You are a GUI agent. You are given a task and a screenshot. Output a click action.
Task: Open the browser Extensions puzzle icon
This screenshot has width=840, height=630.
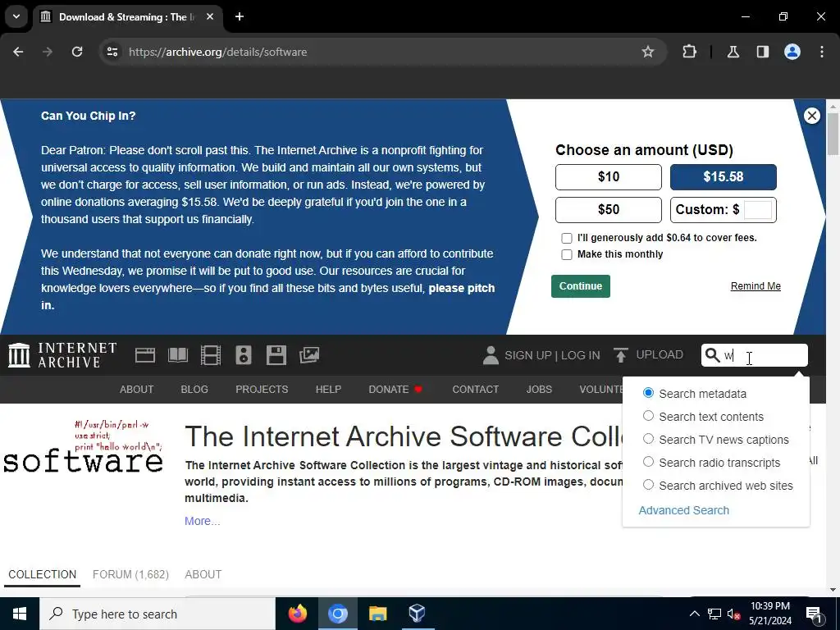tap(689, 52)
